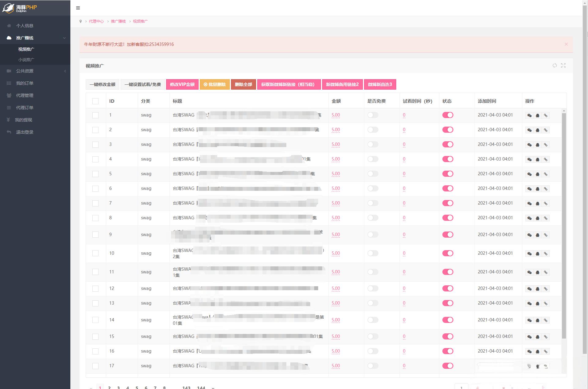Click the WeChat share icon in row 7
This screenshot has height=389, width=588.
point(529,203)
